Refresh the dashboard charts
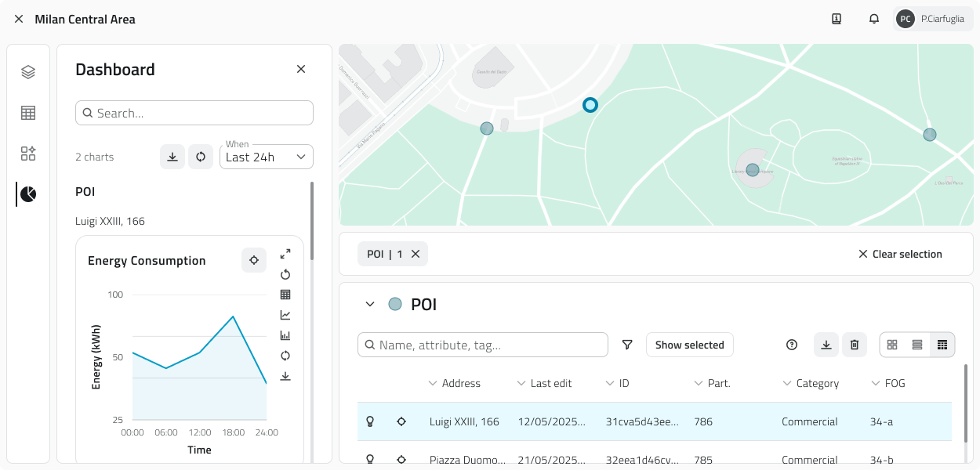Image resolution: width=980 pixels, height=470 pixels. tap(201, 156)
